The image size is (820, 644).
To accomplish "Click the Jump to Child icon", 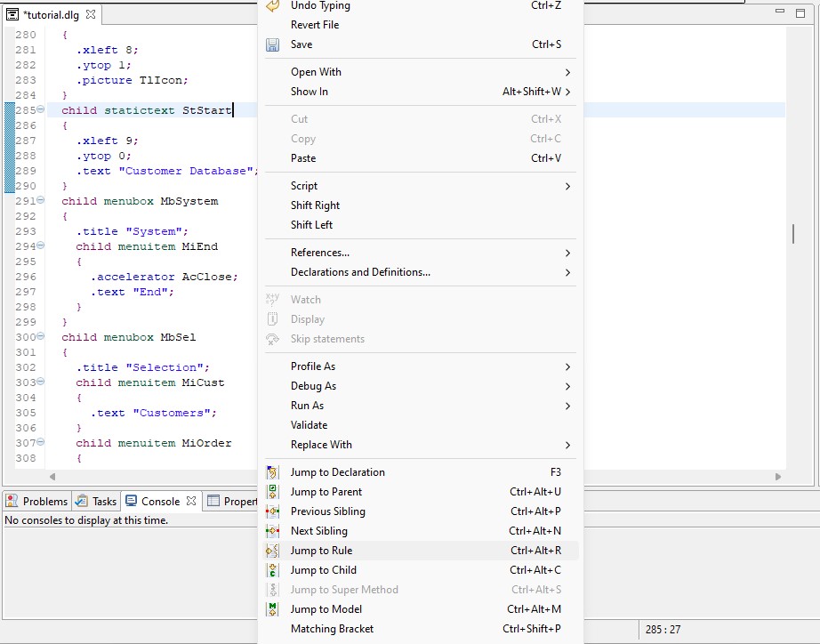I will pyautogui.click(x=273, y=570).
